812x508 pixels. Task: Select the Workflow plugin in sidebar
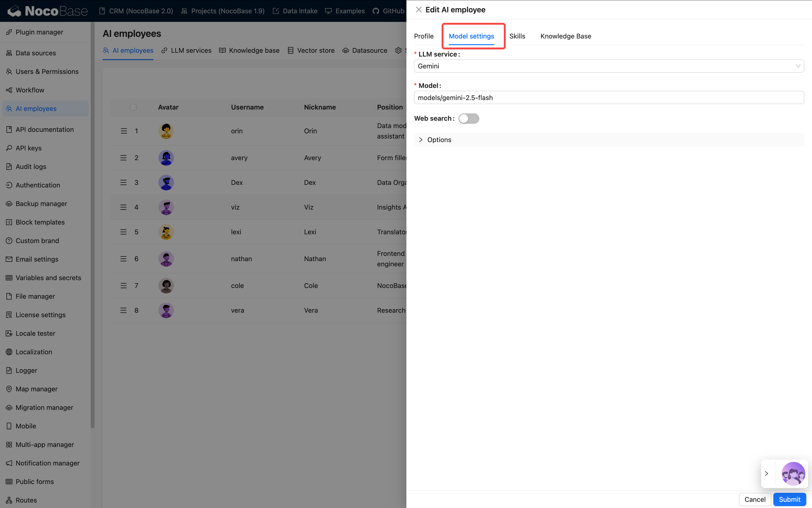29,90
